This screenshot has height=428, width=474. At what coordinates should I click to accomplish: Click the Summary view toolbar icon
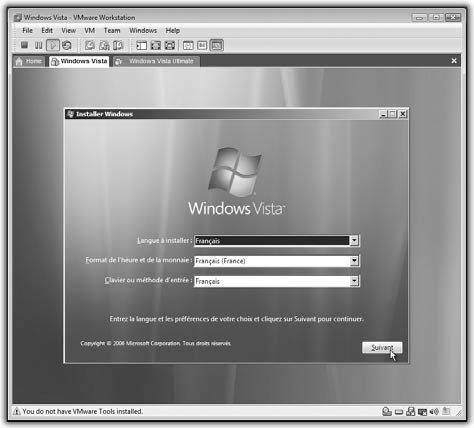point(188,45)
